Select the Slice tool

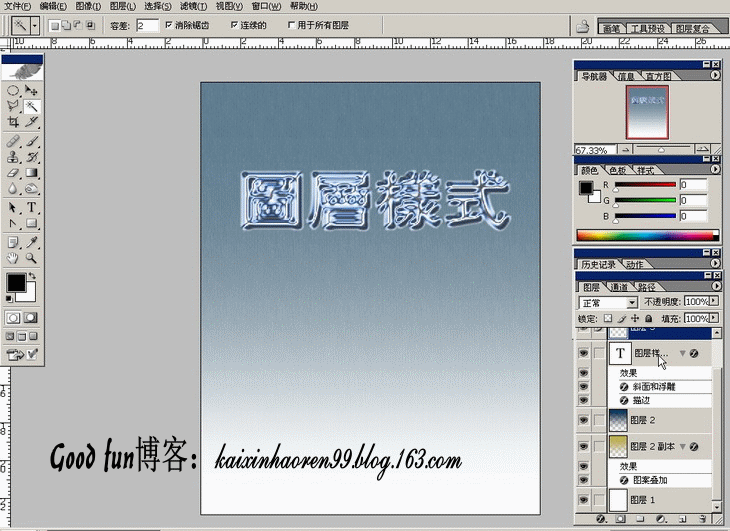pos(31,122)
